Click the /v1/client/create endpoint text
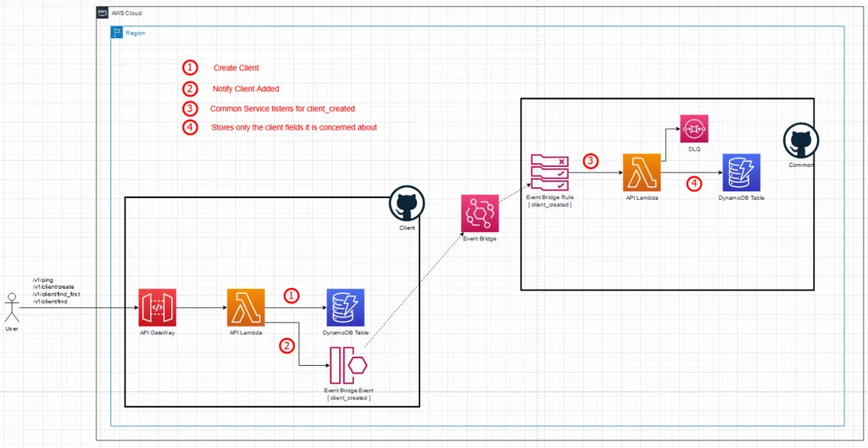The width and height of the screenshot is (868, 448). point(53,287)
